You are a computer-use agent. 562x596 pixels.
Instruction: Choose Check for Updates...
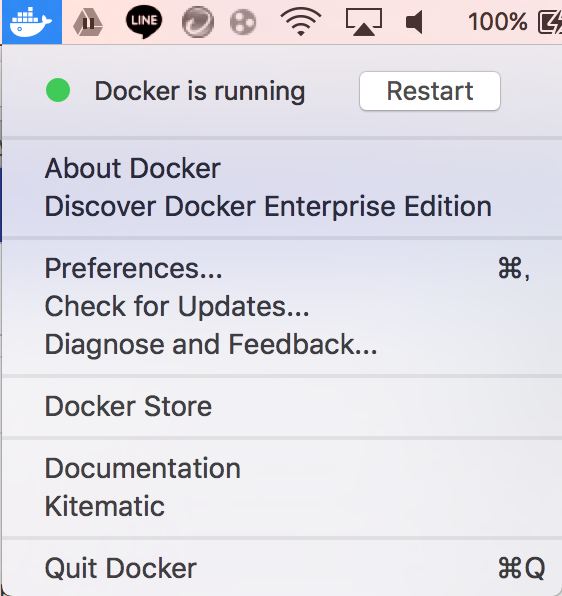point(177,306)
